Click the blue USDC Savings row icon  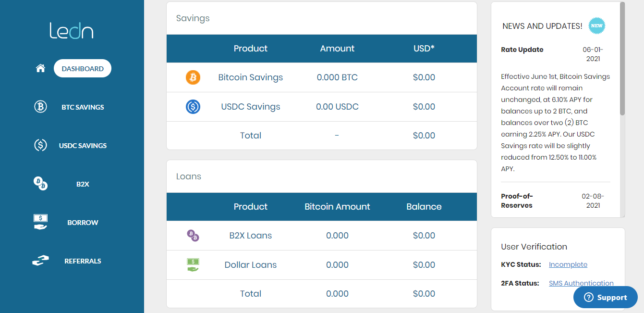point(193,107)
